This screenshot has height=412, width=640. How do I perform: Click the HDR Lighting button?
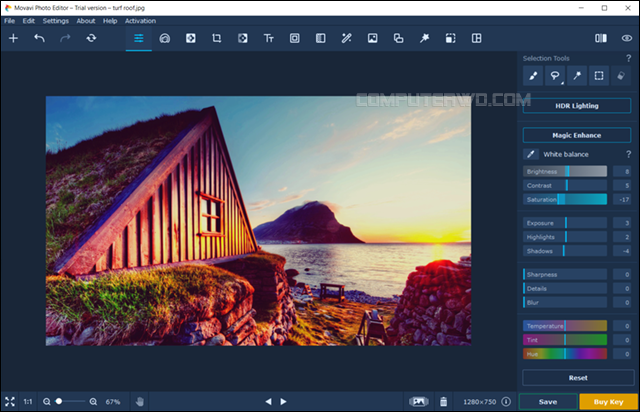point(577,106)
